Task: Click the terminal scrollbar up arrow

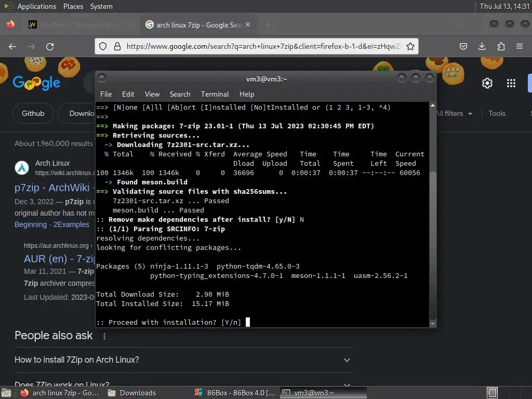Action: 433,105
